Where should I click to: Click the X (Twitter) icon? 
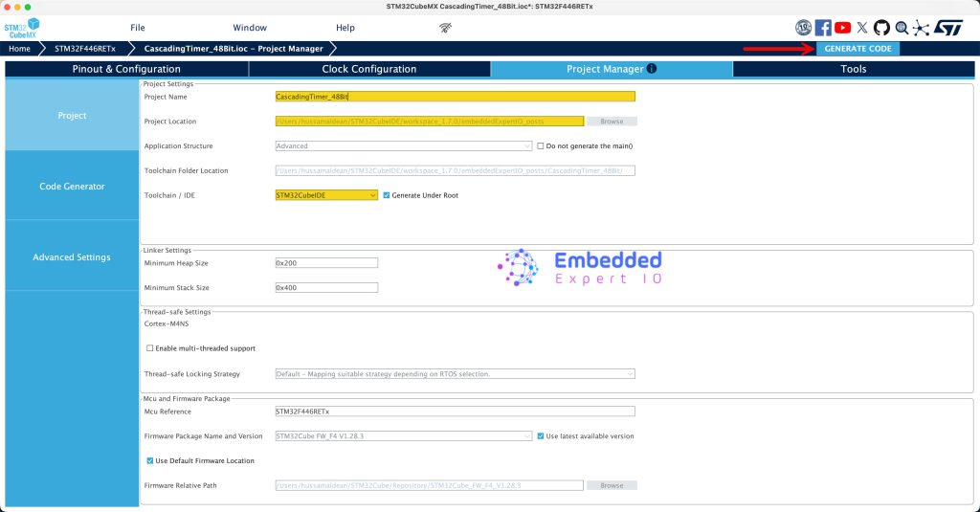(863, 28)
